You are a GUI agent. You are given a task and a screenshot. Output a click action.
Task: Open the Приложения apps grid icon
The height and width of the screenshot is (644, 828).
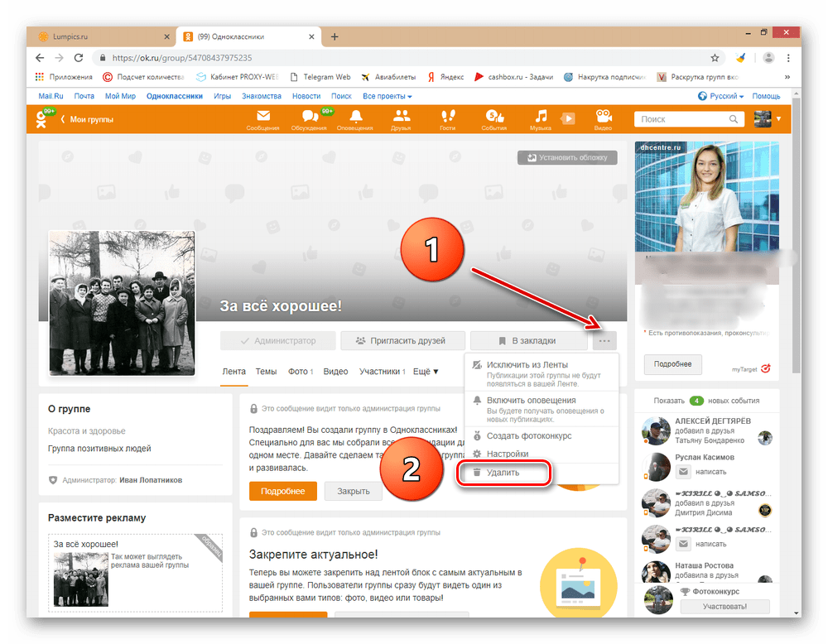(x=39, y=77)
